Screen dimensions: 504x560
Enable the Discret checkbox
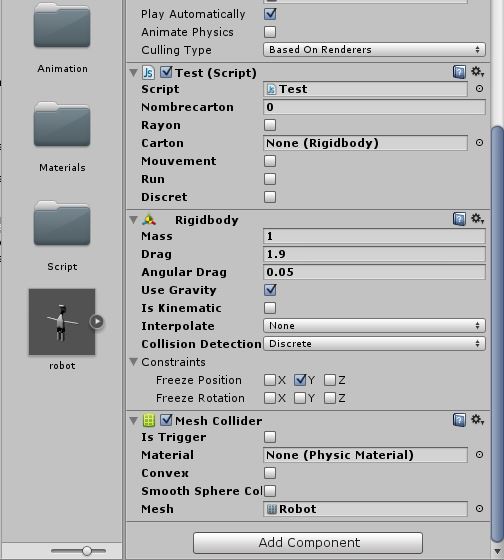[x=270, y=197]
